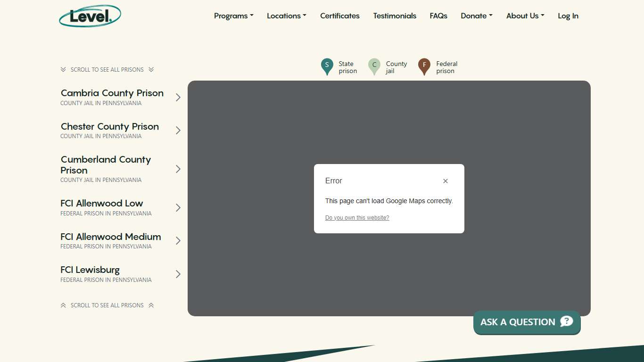Open the Testimonials page
The width and height of the screenshot is (644, 362).
pyautogui.click(x=395, y=16)
